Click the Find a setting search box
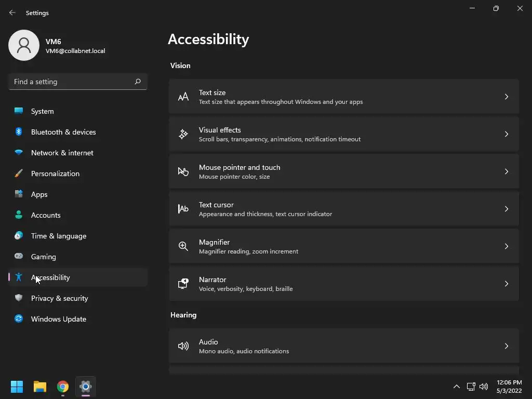This screenshot has height=399, width=532. point(72,82)
